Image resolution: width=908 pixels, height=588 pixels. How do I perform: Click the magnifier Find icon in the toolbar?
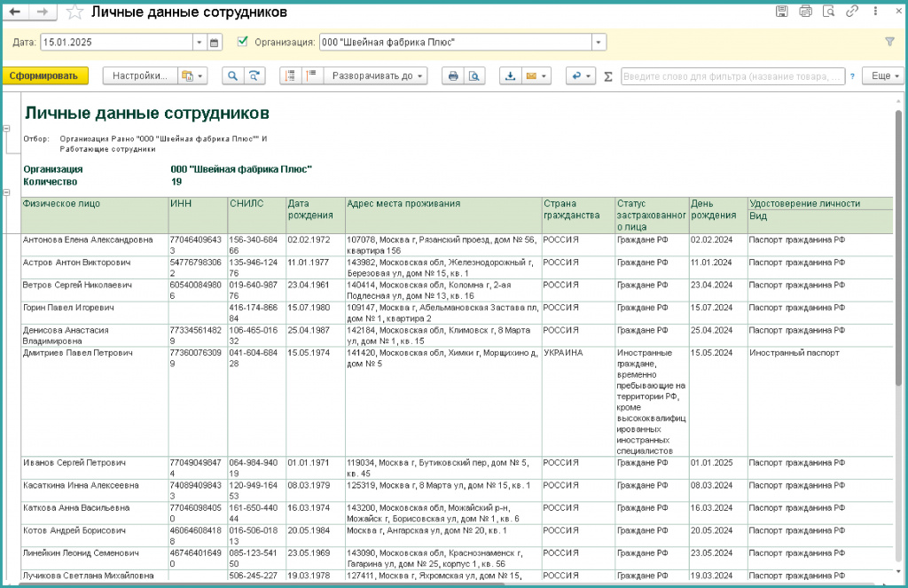(x=233, y=76)
